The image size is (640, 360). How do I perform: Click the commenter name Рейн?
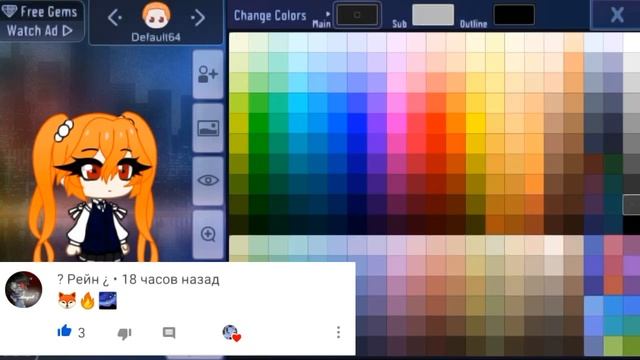point(83,280)
